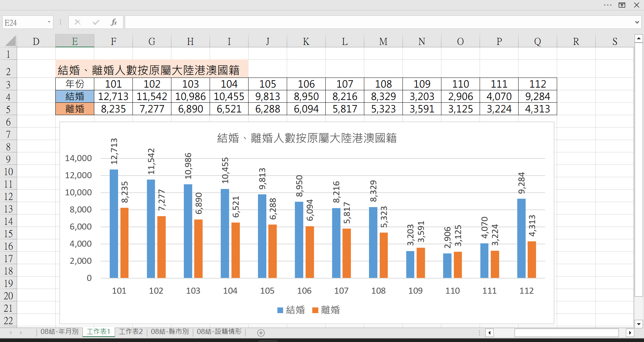Switch to the 工作表2 sheet tab

131,332
